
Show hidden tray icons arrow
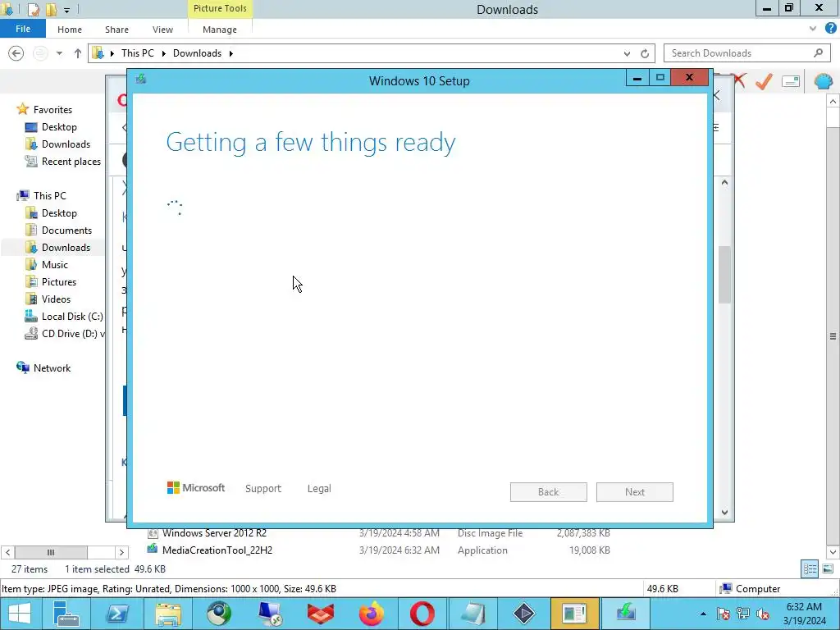point(703,614)
